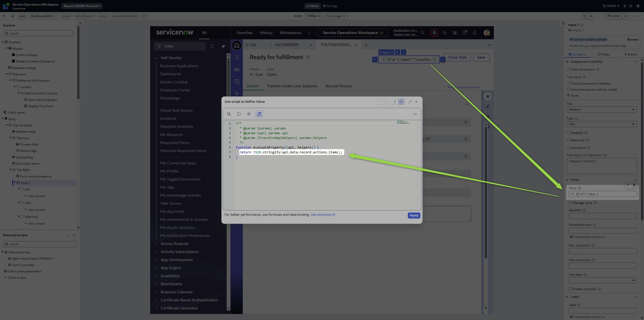
Task: Click the format code icon in script editor
Action: (249, 114)
